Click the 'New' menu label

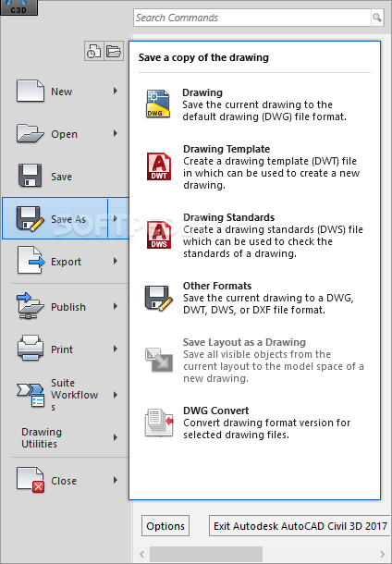click(x=62, y=92)
